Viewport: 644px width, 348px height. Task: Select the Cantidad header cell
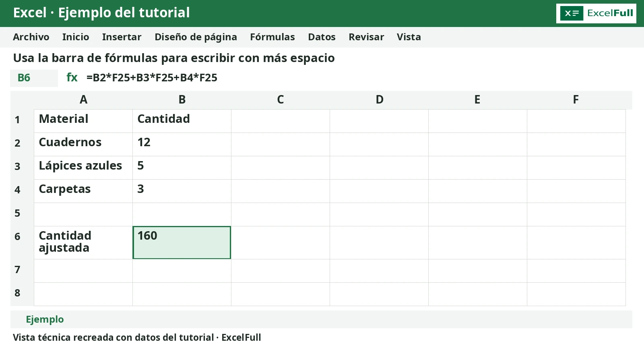tap(182, 121)
